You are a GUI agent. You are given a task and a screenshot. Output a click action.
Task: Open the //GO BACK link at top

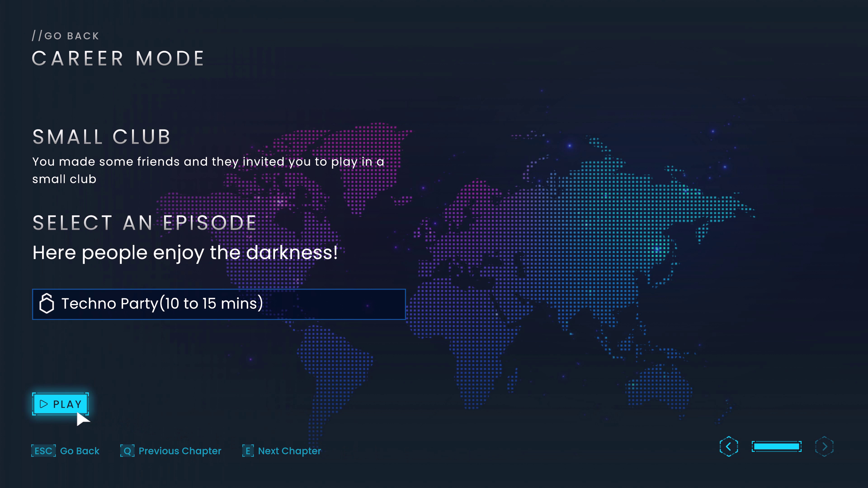click(65, 35)
